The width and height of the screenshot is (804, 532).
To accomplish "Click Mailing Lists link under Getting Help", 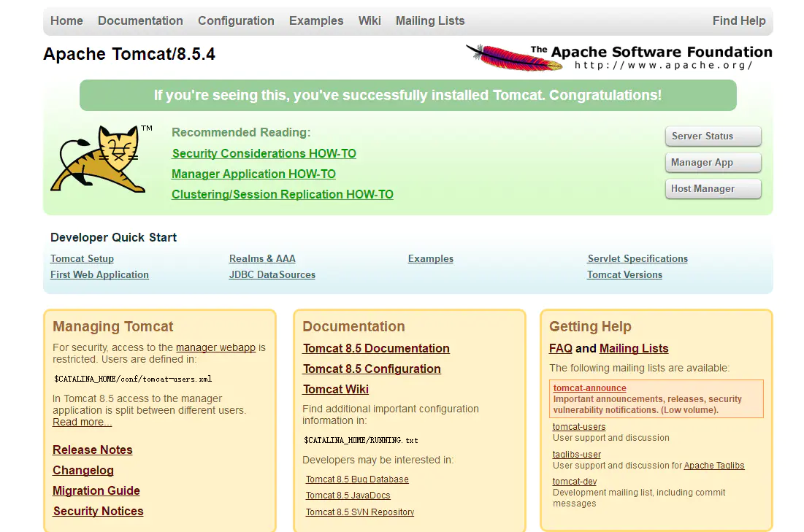I will pyautogui.click(x=635, y=348).
